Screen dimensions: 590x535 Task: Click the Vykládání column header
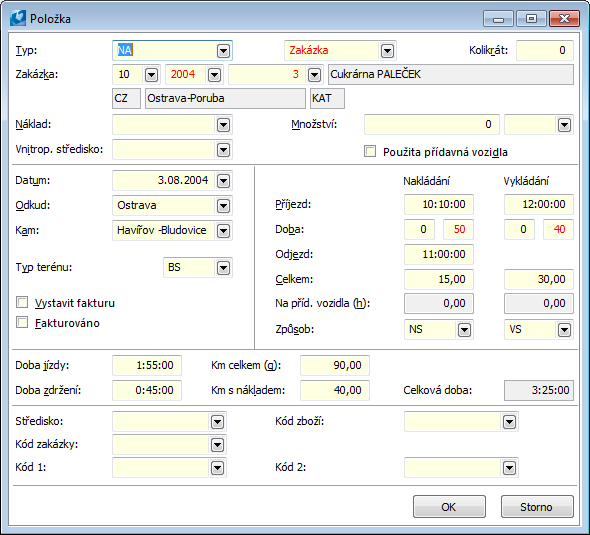pyautogui.click(x=526, y=181)
